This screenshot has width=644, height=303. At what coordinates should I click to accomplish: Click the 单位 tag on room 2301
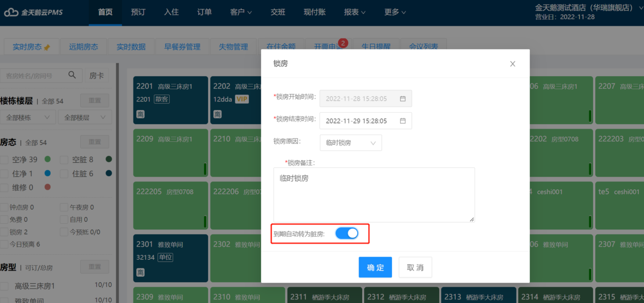[165, 257]
